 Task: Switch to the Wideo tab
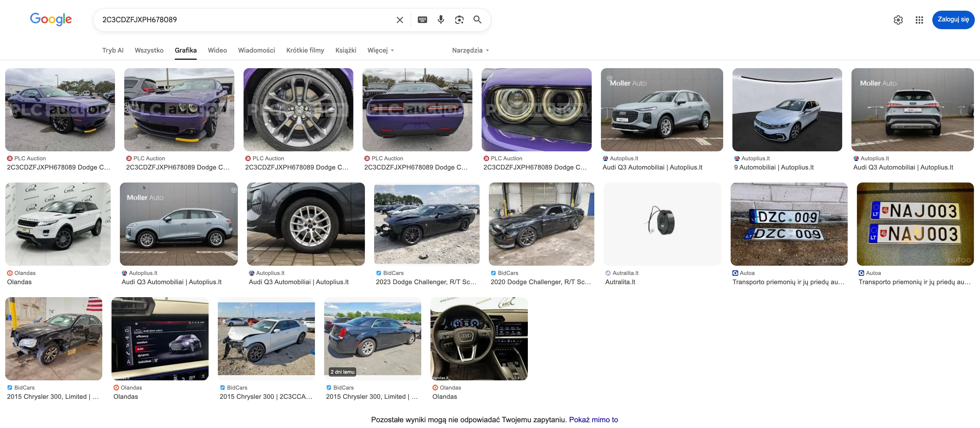click(217, 50)
